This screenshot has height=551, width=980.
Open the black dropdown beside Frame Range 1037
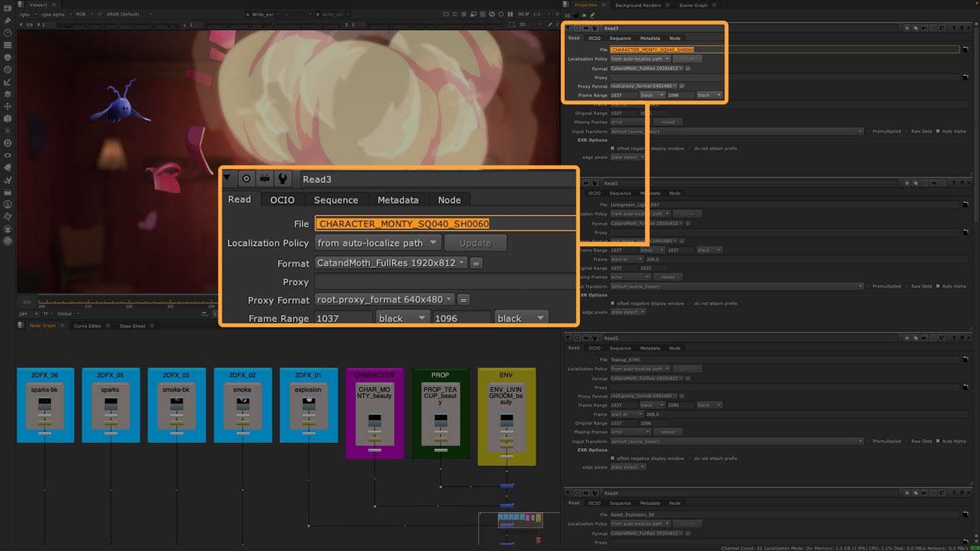402,317
